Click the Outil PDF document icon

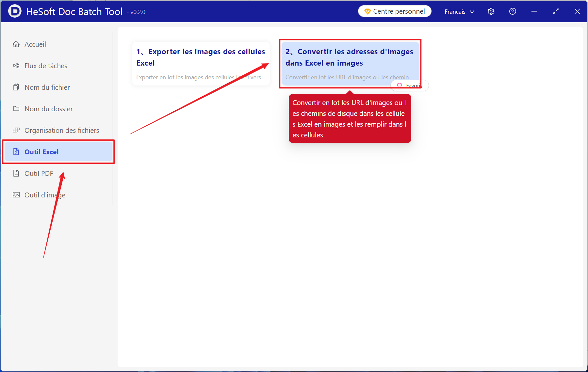(x=16, y=173)
